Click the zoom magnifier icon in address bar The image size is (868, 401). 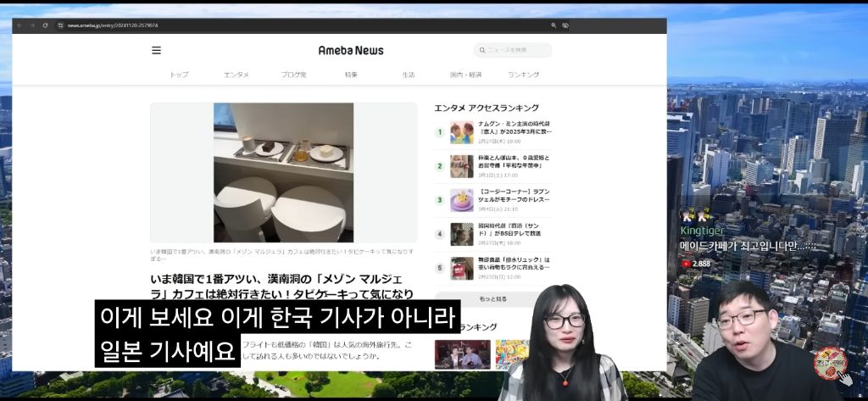click(x=554, y=25)
